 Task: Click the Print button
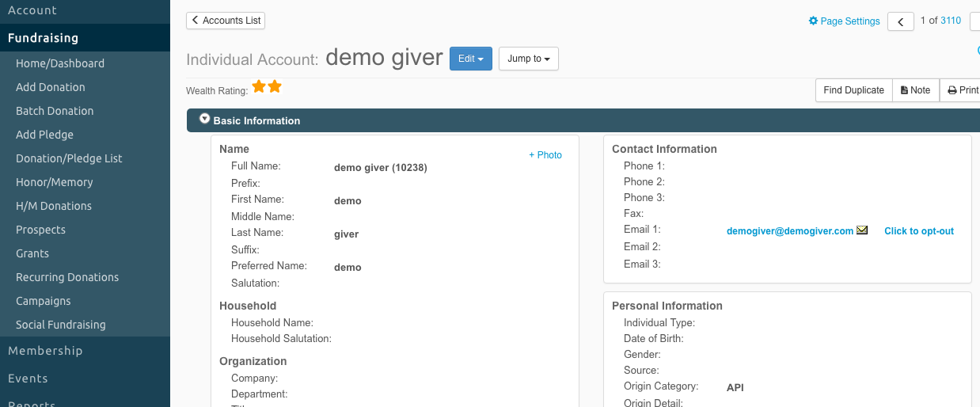pyautogui.click(x=961, y=90)
